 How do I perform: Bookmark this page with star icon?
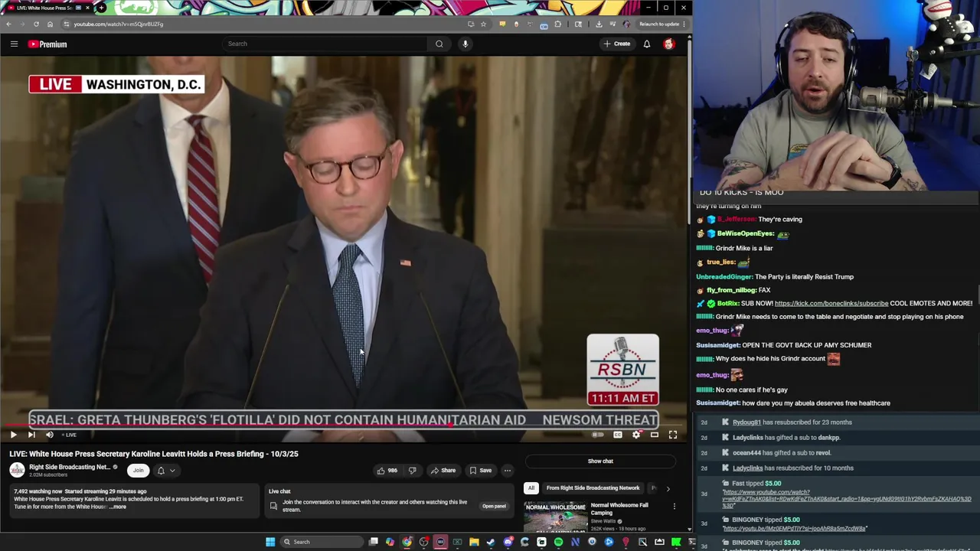coord(483,24)
